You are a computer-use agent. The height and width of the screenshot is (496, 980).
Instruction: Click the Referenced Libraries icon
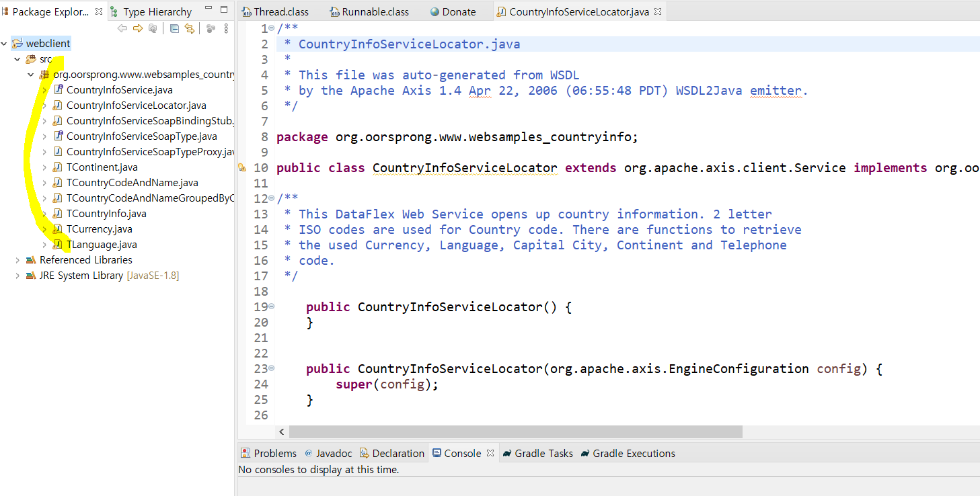click(31, 260)
